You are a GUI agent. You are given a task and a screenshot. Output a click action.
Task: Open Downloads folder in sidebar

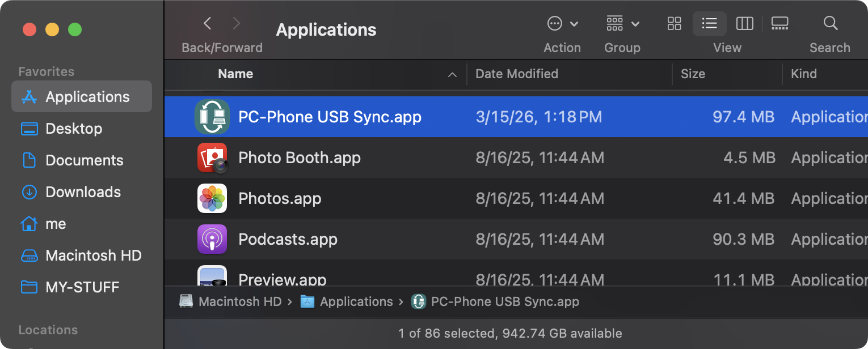point(83,192)
